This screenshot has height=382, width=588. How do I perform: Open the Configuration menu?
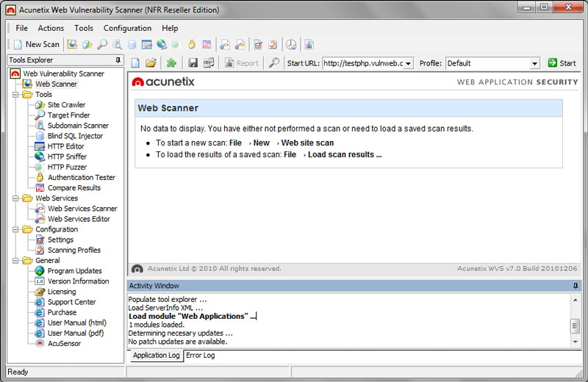(127, 28)
